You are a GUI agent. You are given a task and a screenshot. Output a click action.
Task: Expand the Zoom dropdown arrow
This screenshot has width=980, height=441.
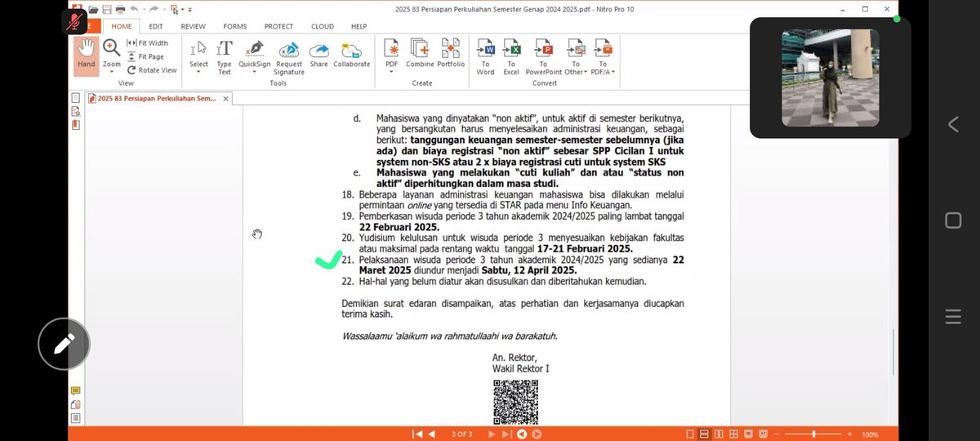click(112, 72)
